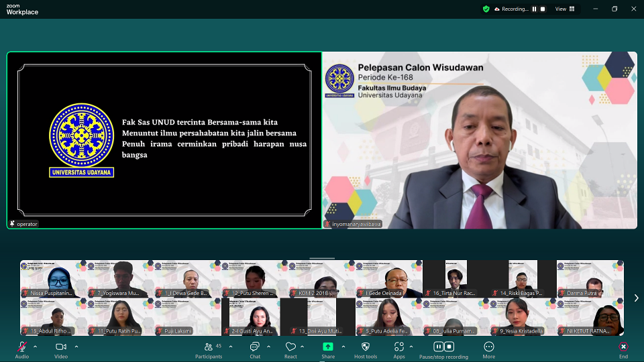
Task: Select Puji Laksmi participant thumbnail
Action: (x=187, y=317)
